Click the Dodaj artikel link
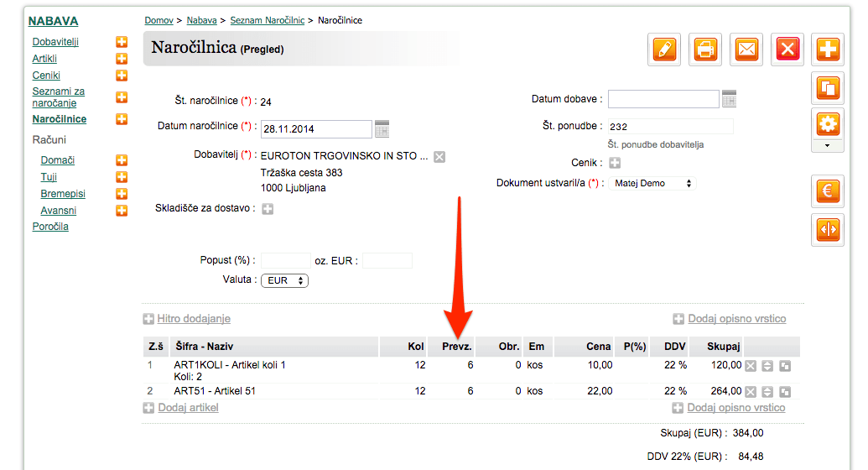This screenshot has height=470, width=868. pos(188,408)
